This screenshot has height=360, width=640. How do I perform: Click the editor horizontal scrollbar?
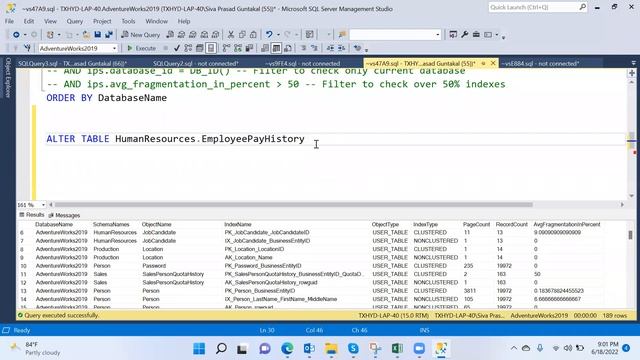click(x=293, y=204)
